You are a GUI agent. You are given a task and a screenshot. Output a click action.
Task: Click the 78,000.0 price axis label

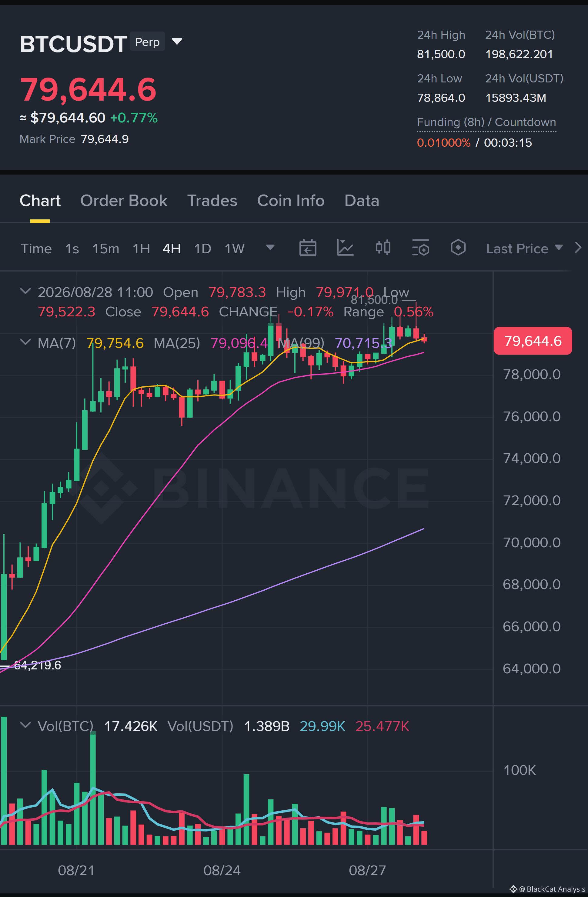[x=531, y=374]
